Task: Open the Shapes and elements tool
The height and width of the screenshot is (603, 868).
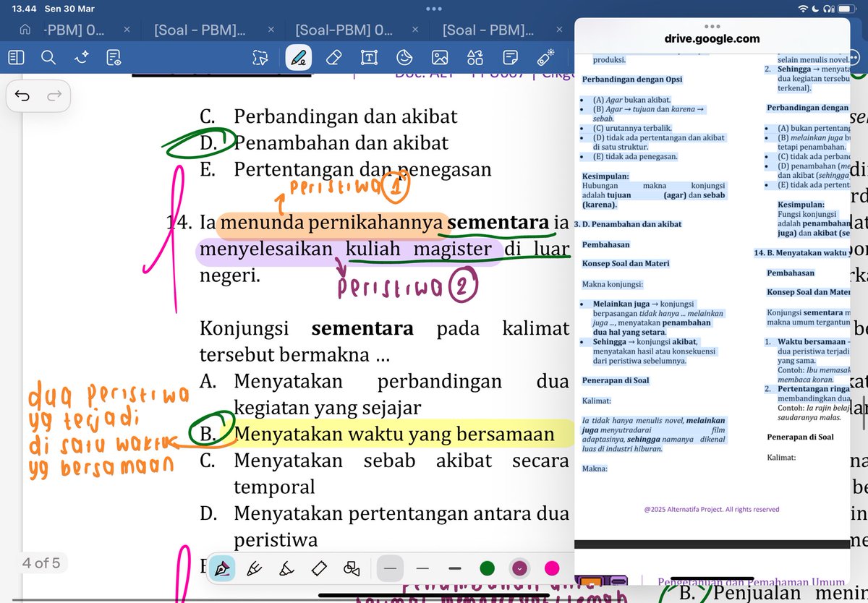Action: [475, 58]
